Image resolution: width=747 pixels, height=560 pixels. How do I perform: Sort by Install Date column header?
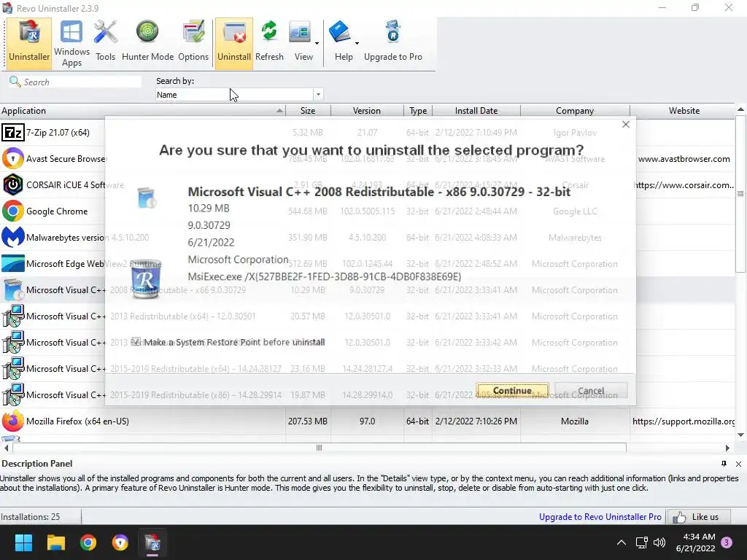[476, 111]
